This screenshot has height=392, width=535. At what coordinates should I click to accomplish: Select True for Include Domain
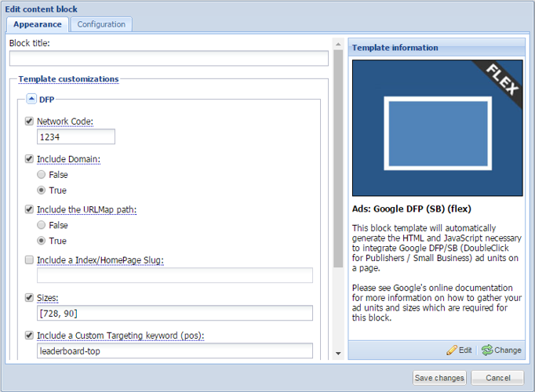(42, 191)
